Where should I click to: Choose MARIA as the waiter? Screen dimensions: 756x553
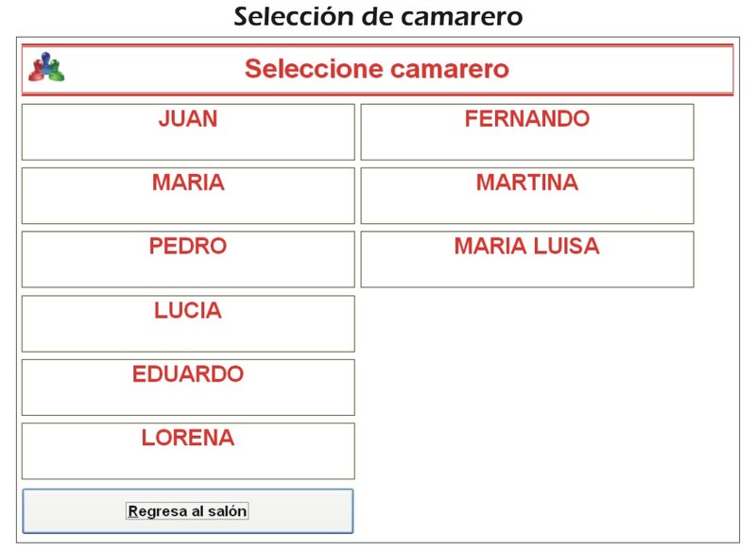tap(188, 196)
